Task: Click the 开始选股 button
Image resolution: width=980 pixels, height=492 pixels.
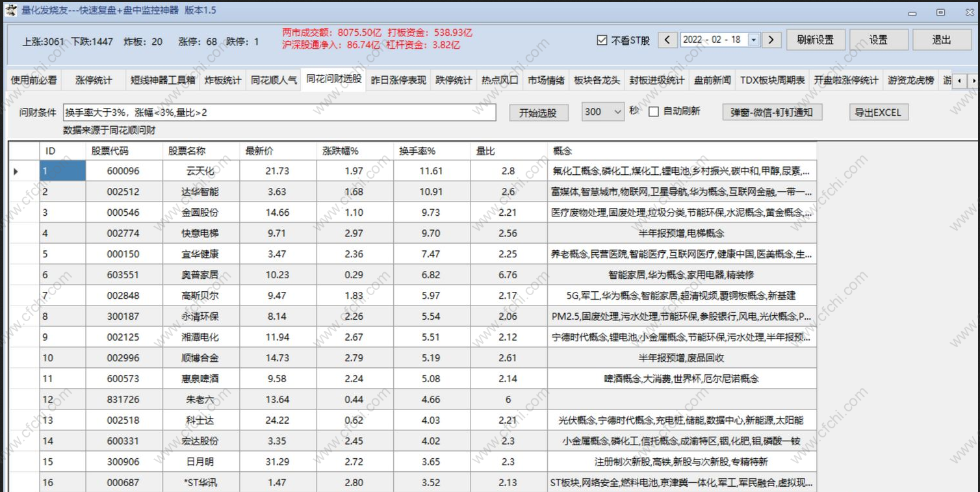Action: pyautogui.click(x=537, y=112)
